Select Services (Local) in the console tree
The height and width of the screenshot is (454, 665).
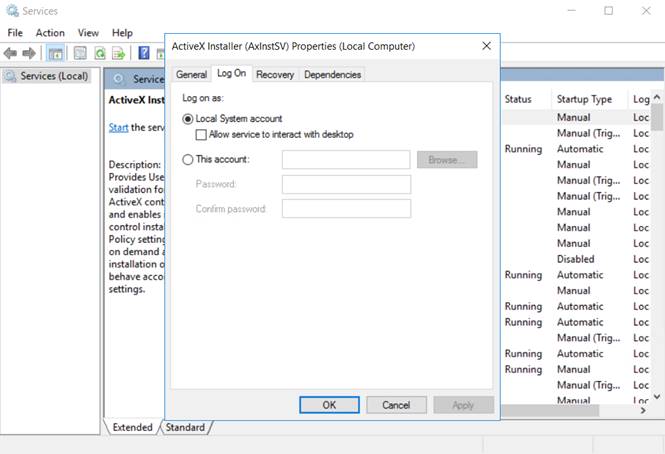[47, 76]
